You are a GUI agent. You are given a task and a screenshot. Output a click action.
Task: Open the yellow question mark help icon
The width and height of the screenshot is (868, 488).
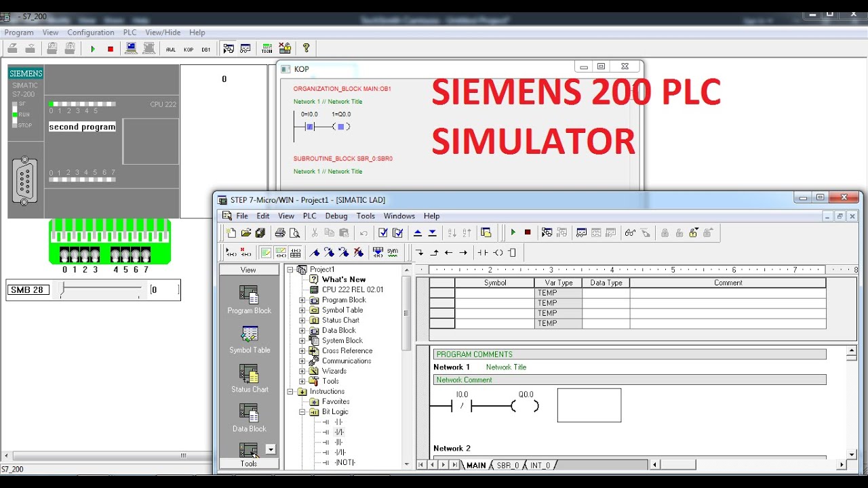307,48
